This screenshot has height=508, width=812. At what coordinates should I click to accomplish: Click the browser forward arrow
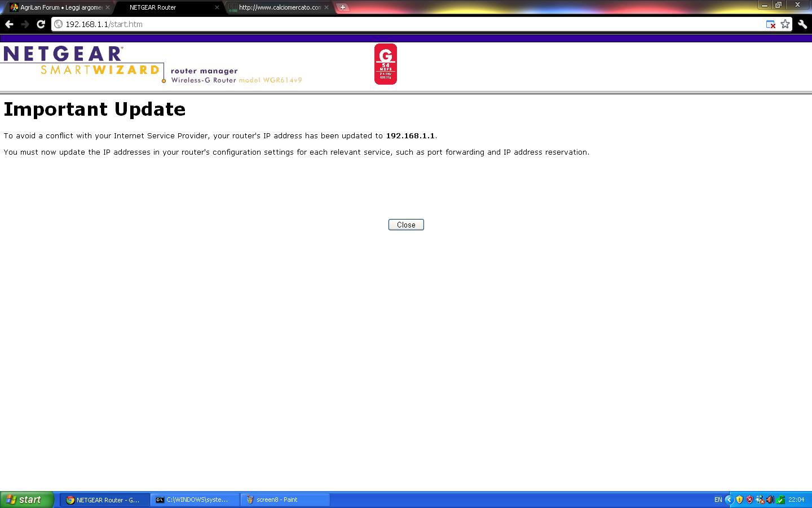[25, 24]
